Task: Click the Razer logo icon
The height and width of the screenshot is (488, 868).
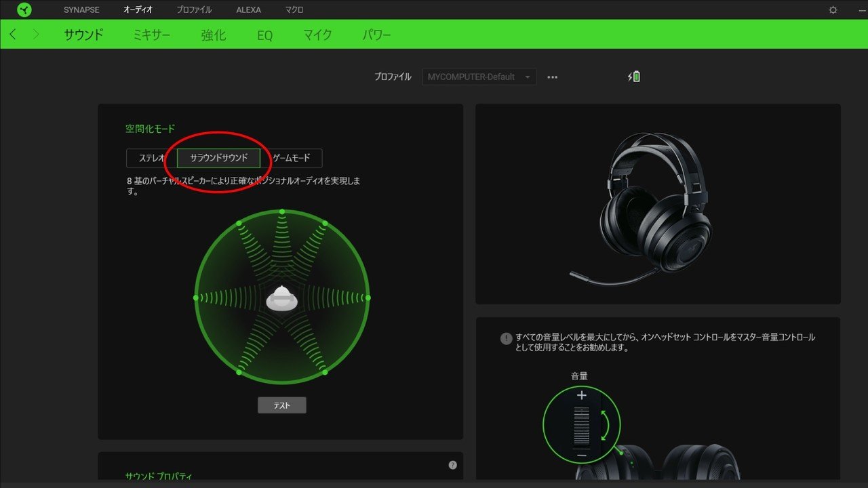Action: point(24,9)
